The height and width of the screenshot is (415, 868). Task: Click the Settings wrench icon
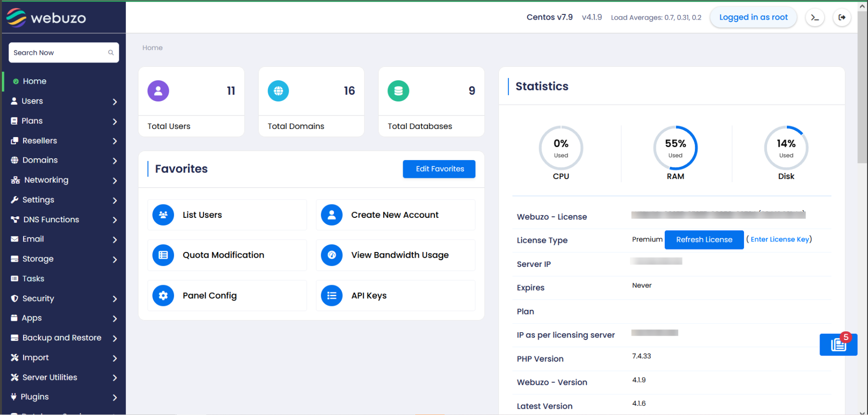(x=14, y=200)
